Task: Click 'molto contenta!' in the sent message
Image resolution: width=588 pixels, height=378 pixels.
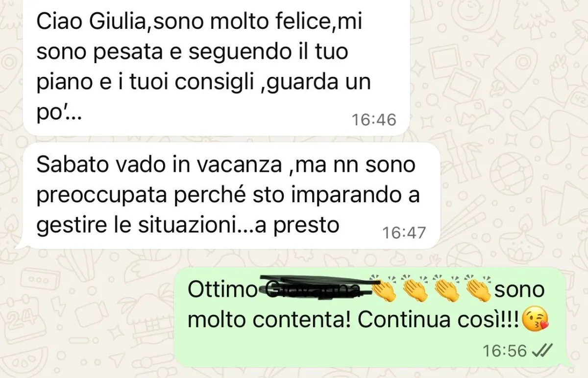Action: click(270, 320)
